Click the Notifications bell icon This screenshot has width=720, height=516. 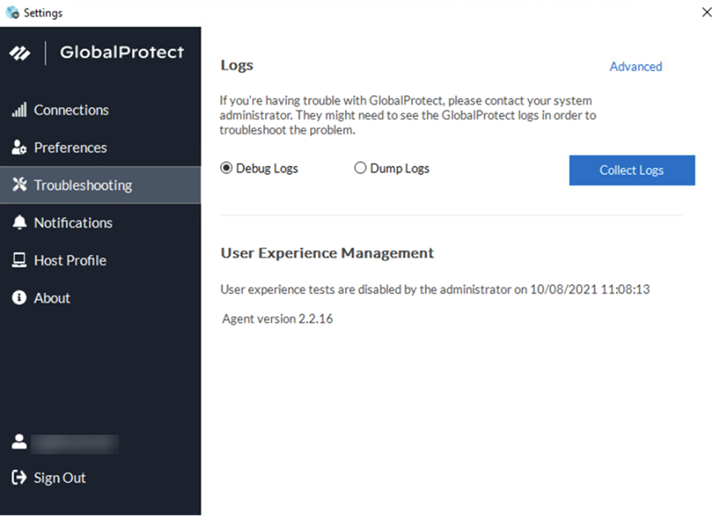coord(18,223)
